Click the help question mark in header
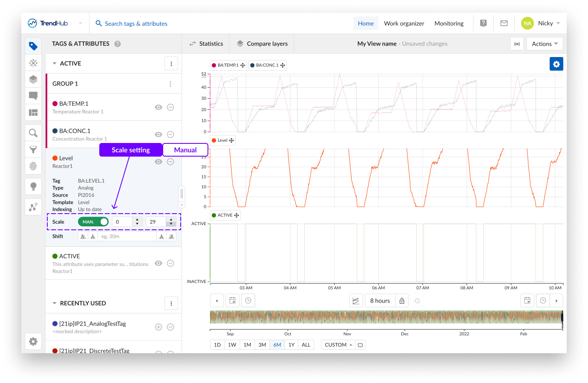588x383 pixels. click(483, 23)
